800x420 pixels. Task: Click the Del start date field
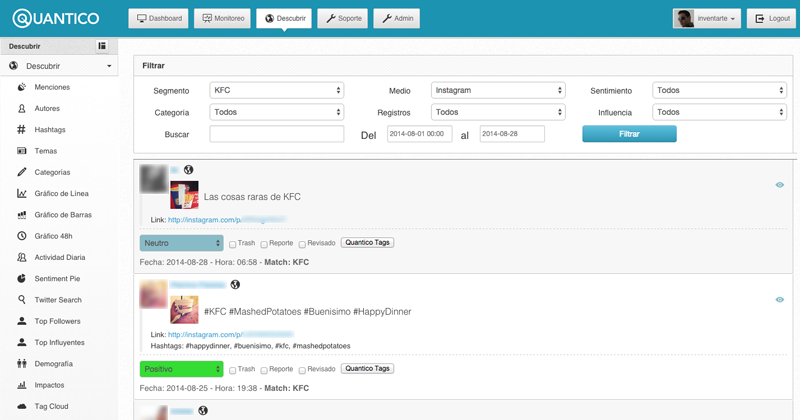[x=419, y=134]
